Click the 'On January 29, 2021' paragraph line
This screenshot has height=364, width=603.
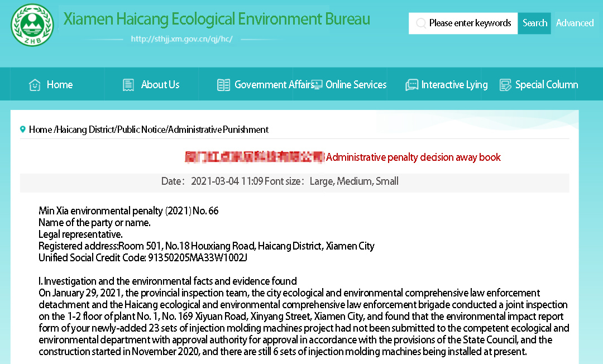coord(289,293)
